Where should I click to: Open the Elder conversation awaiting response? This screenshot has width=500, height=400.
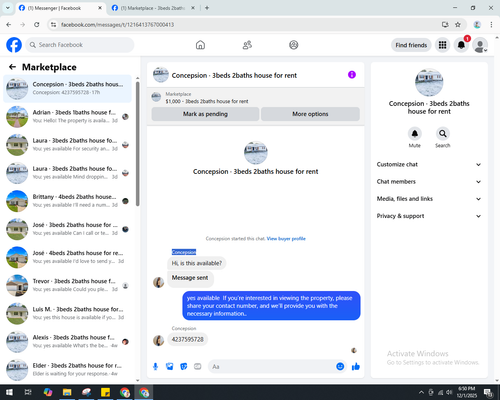coord(68,370)
